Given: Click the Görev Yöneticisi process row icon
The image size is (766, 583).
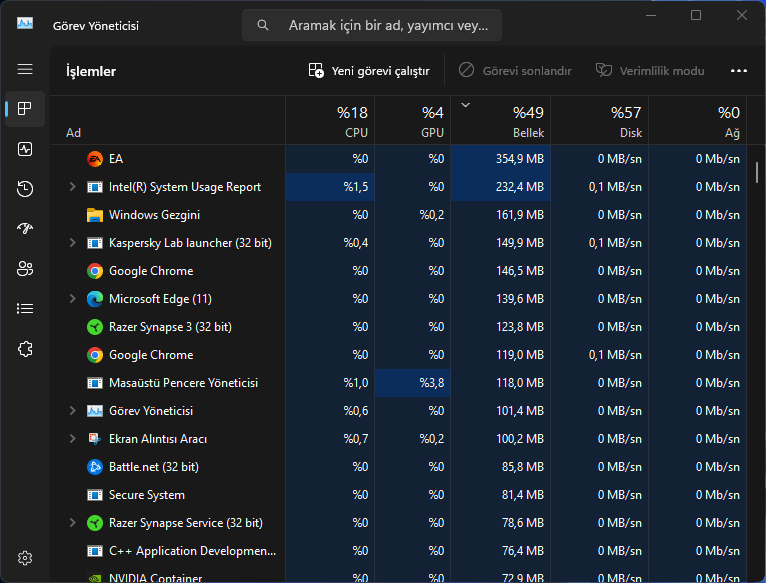Looking at the screenshot, I should click(x=95, y=411).
